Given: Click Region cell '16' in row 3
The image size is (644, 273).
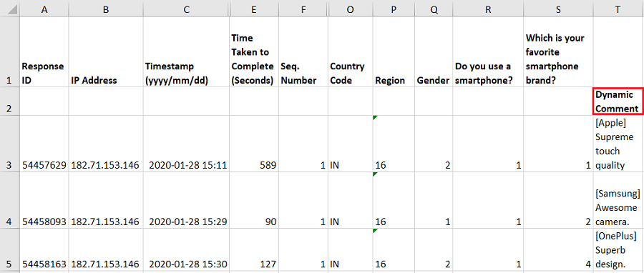Looking at the screenshot, I should [x=394, y=144].
